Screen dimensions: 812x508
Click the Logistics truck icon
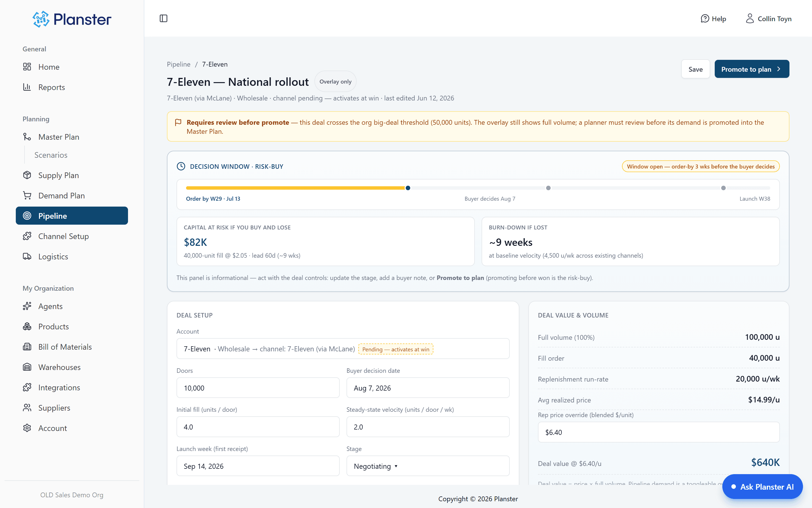(27, 257)
